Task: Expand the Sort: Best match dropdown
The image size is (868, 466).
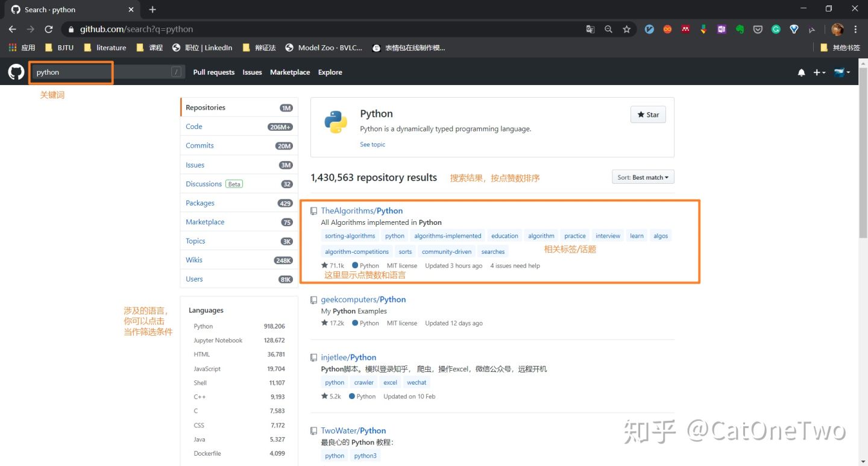Action: pos(643,177)
